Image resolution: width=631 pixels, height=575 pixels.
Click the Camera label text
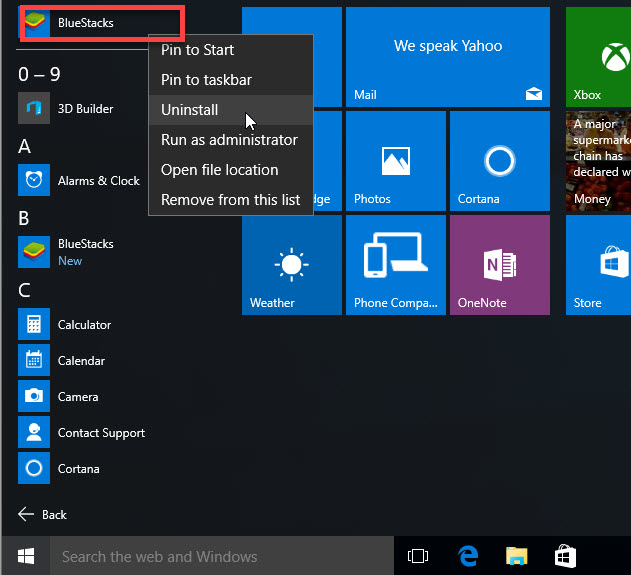pyautogui.click(x=78, y=397)
